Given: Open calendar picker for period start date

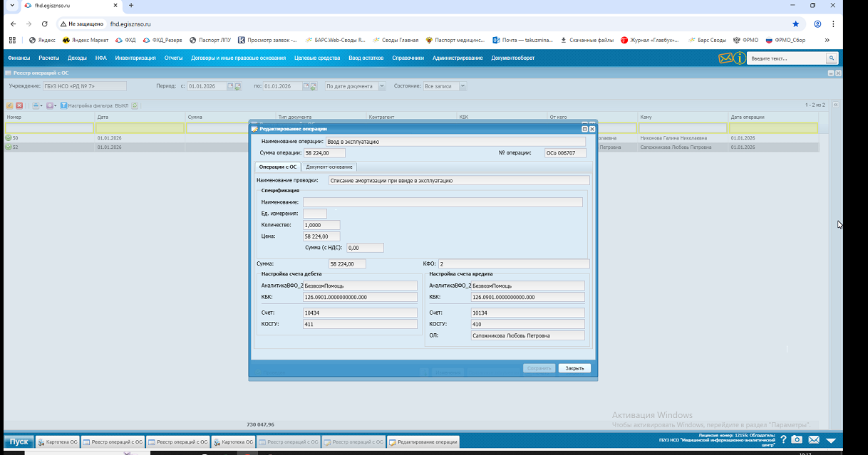Looking at the screenshot, I should tap(230, 86).
